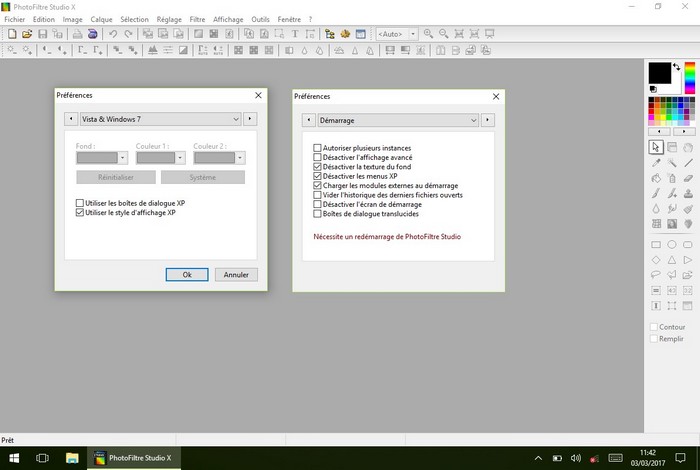Viewport: 700px width, 470px height.
Task: Swap foreground and background colors
Action: pyautogui.click(x=677, y=67)
